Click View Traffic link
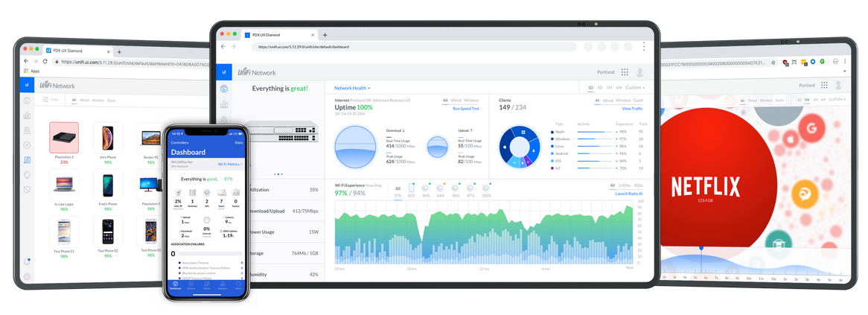868x315 pixels. pyautogui.click(x=632, y=109)
